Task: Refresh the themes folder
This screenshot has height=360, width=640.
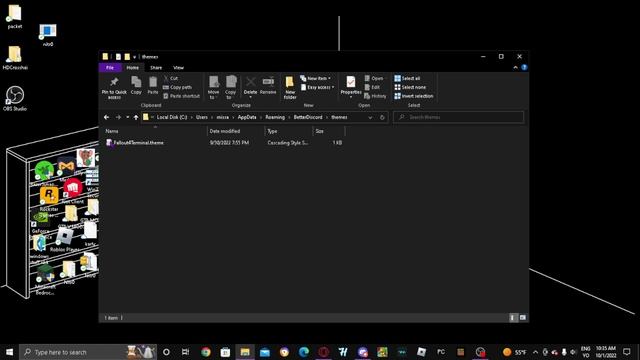Action: [382, 117]
